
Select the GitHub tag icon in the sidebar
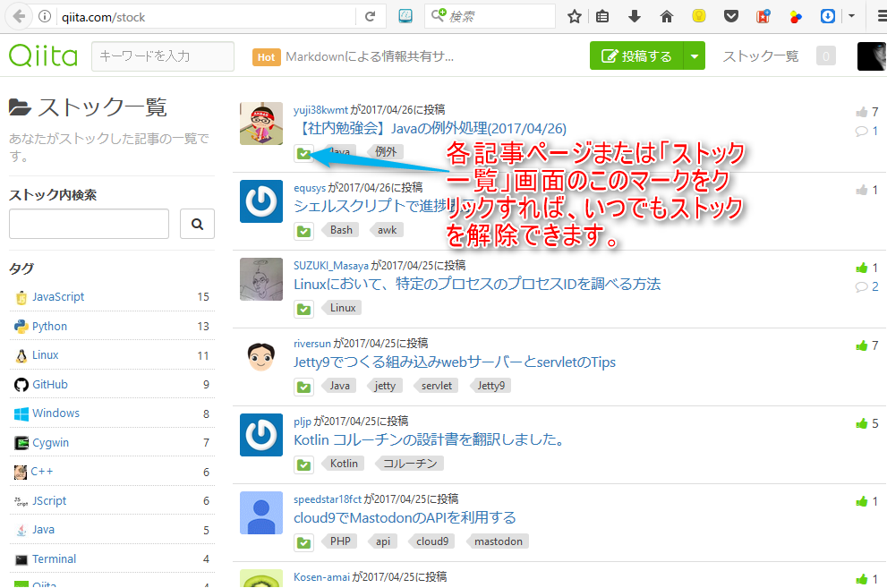(x=21, y=384)
